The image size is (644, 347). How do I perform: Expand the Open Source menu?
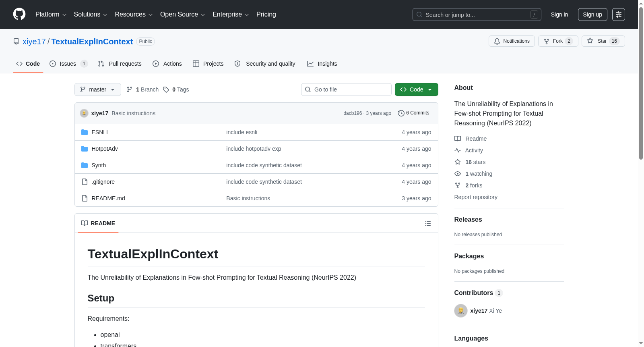coord(183,15)
